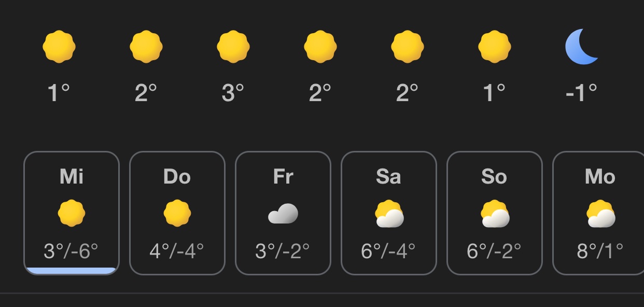Click the crescent moon icon in hourly forecast

(581, 47)
